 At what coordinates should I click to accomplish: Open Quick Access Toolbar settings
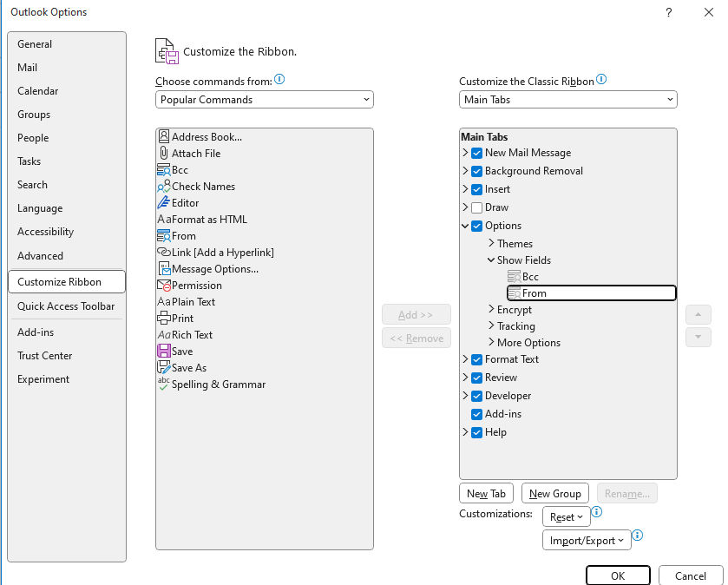pos(67,306)
